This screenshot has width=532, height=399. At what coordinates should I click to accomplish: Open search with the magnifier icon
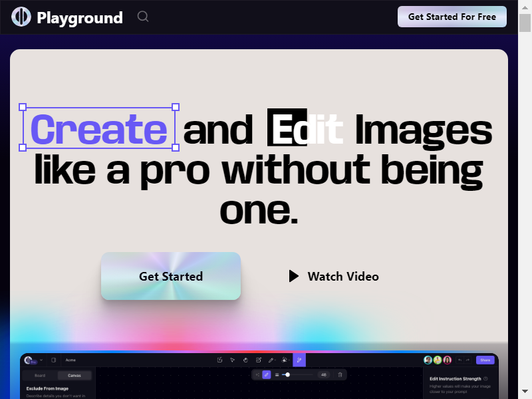point(142,17)
